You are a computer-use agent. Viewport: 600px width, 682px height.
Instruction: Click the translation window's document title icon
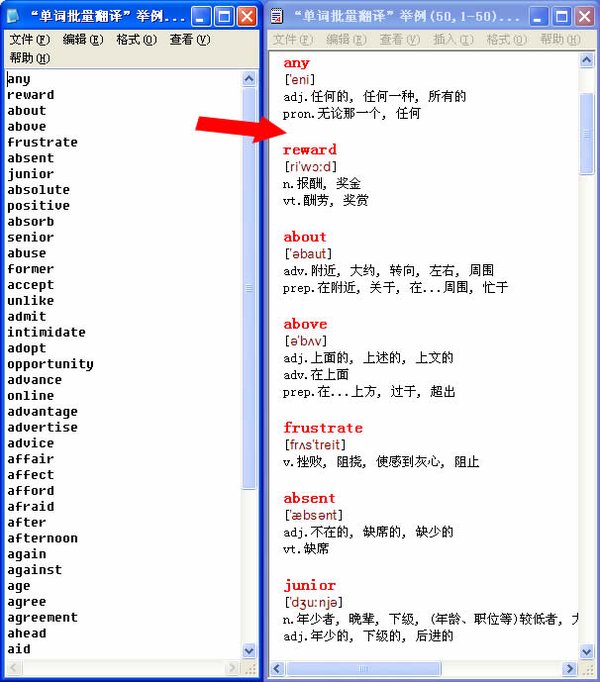(x=277, y=16)
